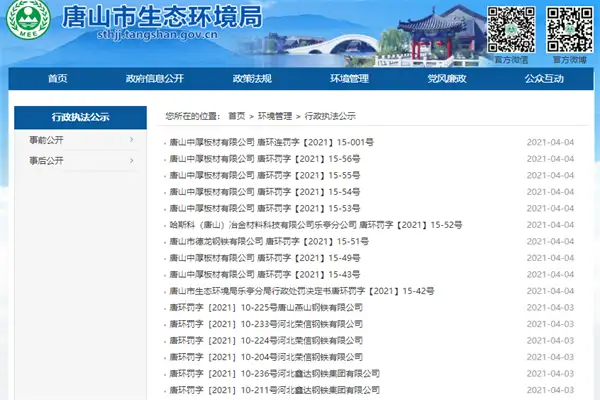Select the 公众互动 navigation item
This screenshot has height=400, width=600.
click(543, 79)
